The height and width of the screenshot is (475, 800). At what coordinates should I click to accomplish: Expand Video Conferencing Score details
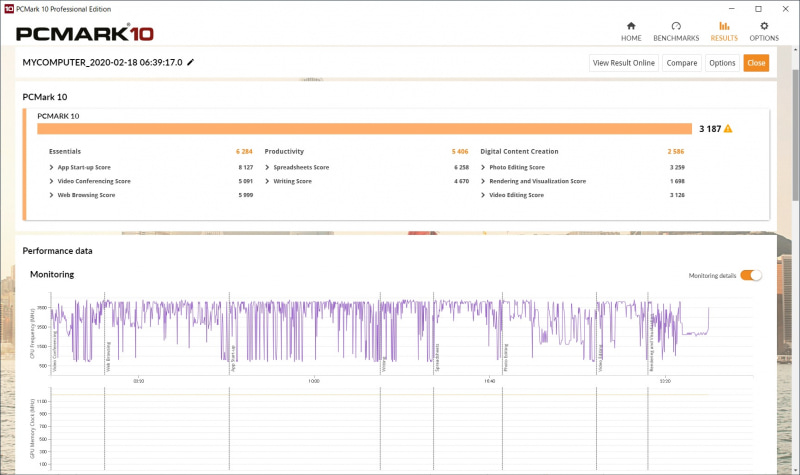52,181
